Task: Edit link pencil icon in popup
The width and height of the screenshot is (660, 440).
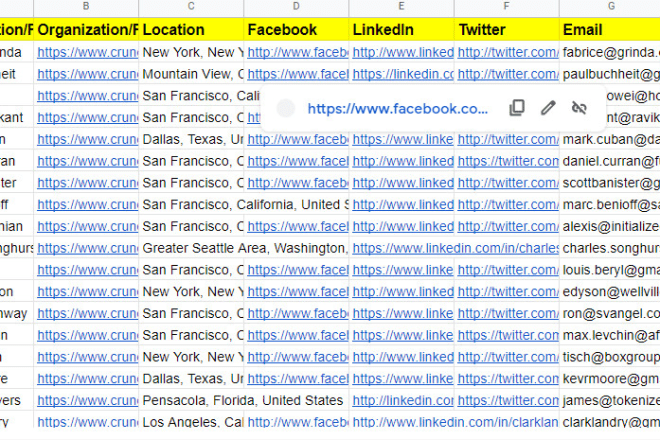Action: [x=548, y=108]
